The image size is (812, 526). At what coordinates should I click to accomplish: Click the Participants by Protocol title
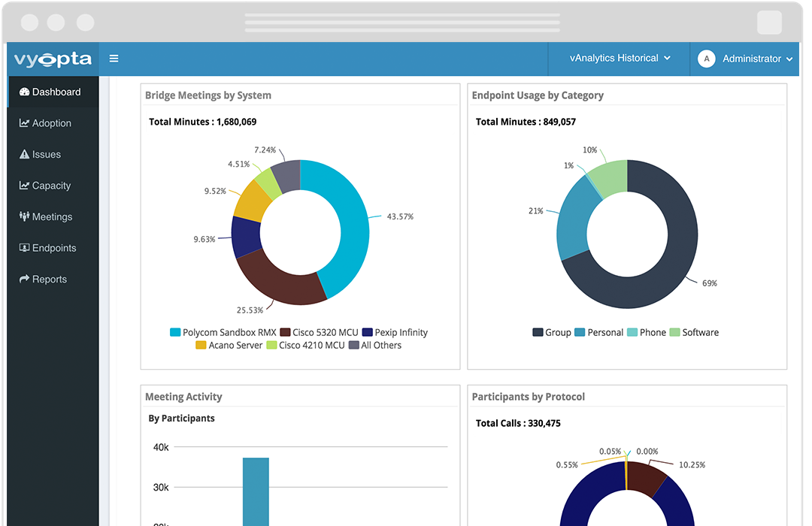coord(529,397)
